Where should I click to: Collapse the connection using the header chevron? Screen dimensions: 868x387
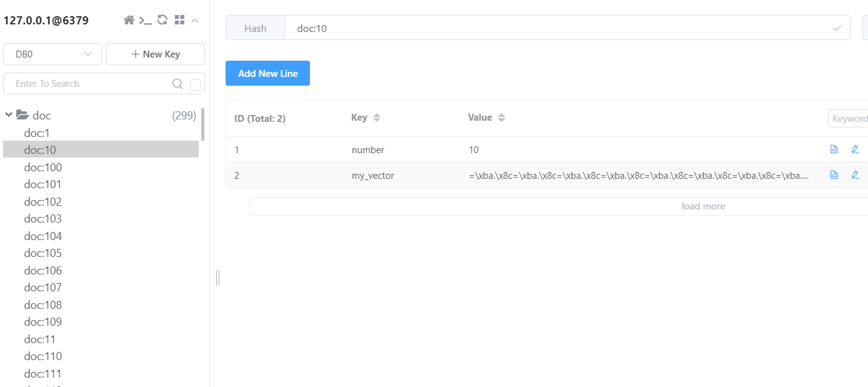pos(194,20)
